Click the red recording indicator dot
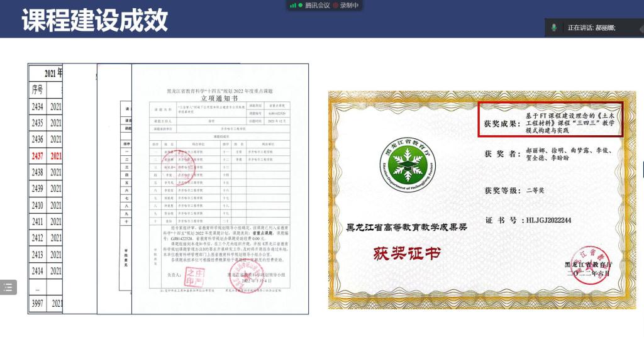The height and width of the screenshot is (337, 644). point(335,5)
